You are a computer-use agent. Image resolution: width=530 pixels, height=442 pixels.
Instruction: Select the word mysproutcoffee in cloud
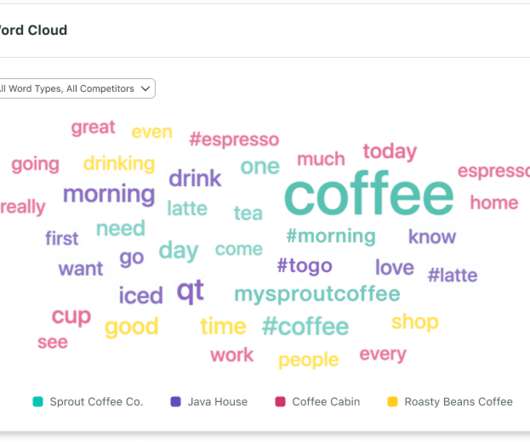pyautogui.click(x=317, y=295)
